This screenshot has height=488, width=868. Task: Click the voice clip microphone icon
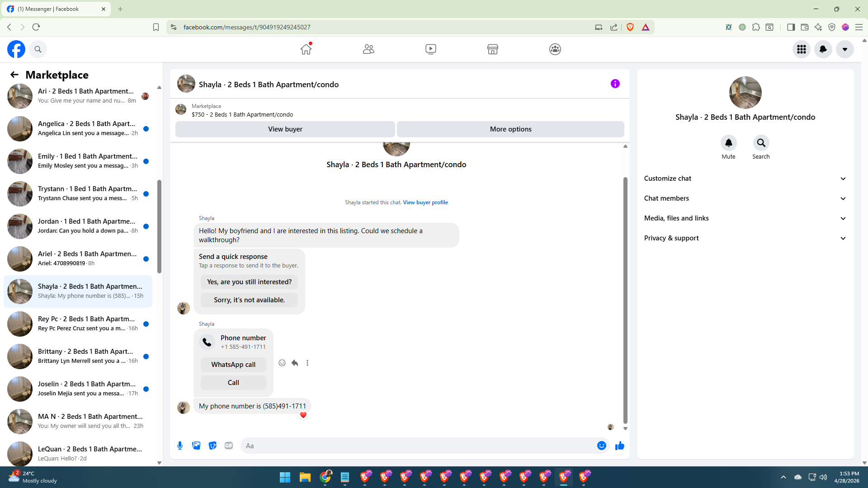click(180, 446)
